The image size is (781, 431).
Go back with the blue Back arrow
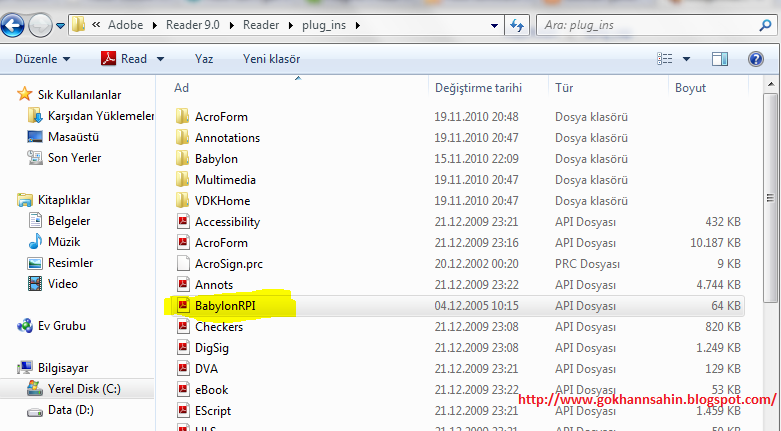(x=12, y=25)
